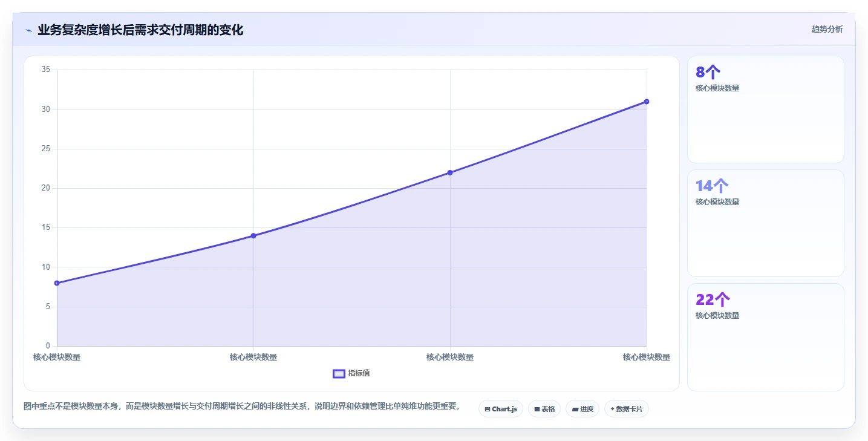Click the chart data point at value 14
The height and width of the screenshot is (441, 868).
(x=253, y=235)
